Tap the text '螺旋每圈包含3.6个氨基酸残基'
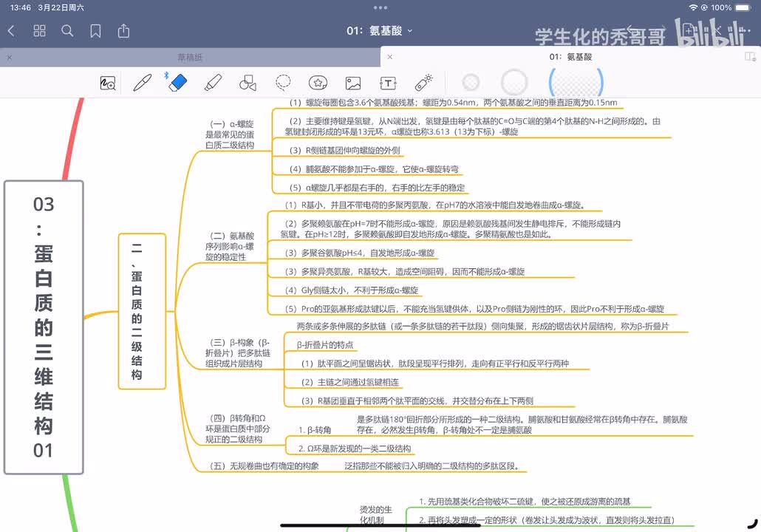Viewport: 761px width, 532px height. [x=361, y=103]
